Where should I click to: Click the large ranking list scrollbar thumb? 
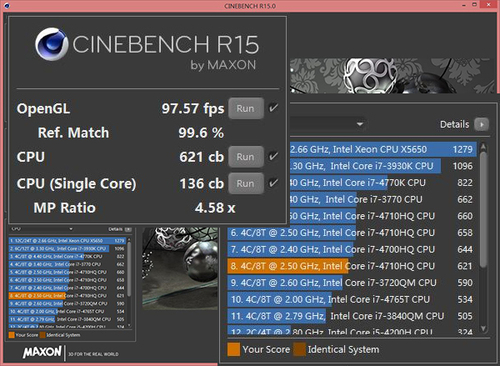[483, 209]
